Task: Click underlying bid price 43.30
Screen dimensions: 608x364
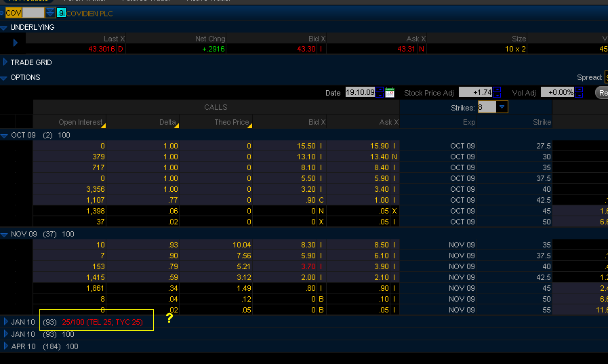Action: tap(306, 49)
